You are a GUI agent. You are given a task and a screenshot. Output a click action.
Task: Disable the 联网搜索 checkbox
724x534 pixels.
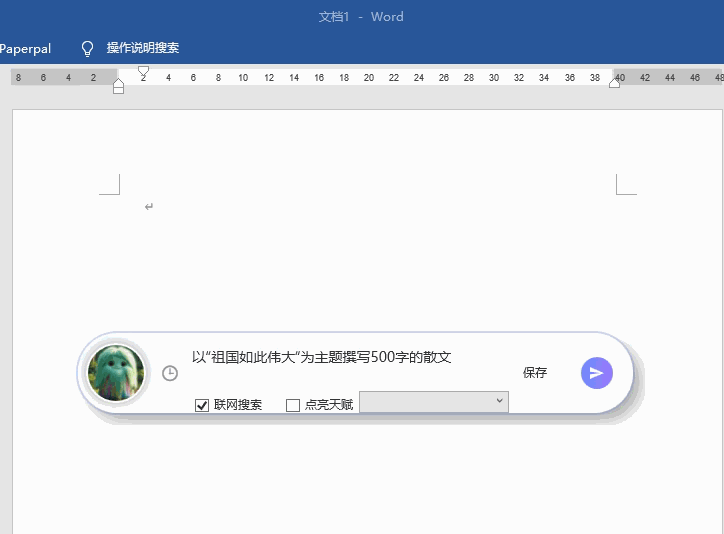click(202, 405)
